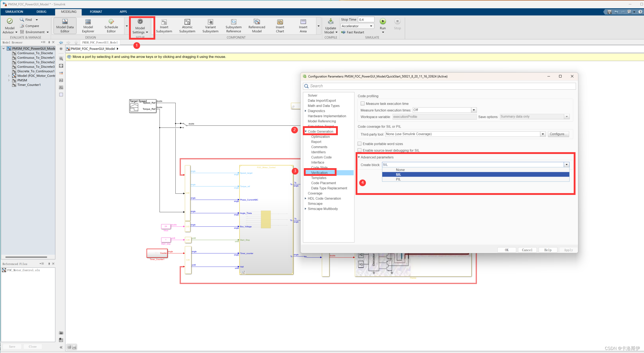644x353 pixels.
Task: Select None in Create block list
Action: [x=476, y=170]
